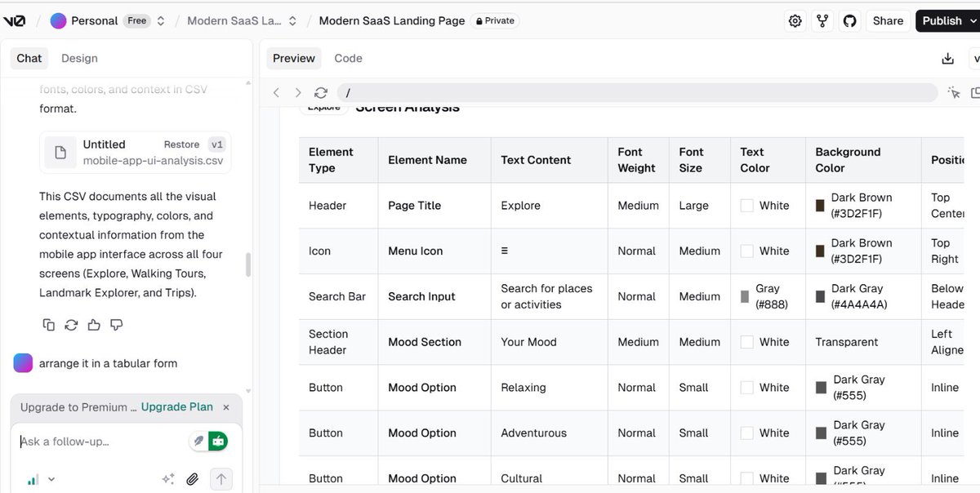980x493 pixels.
Task: Click the Share button
Action: click(x=888, y=20)
